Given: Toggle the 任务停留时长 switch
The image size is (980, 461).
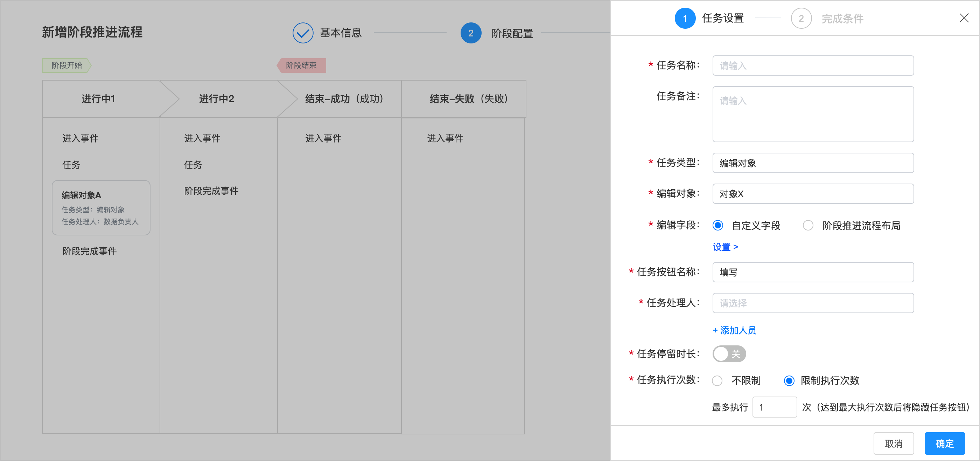Looking at the screenshot, I should coord(729,354).
